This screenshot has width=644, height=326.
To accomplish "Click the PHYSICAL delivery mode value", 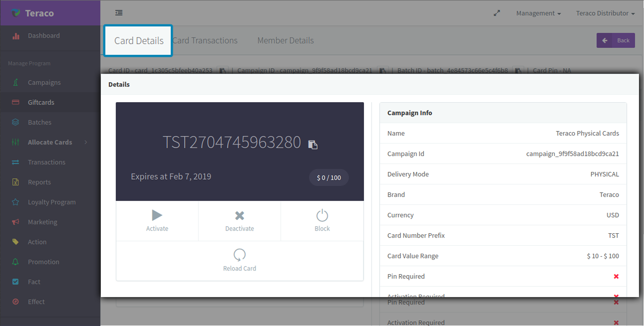I will point(605,174).
